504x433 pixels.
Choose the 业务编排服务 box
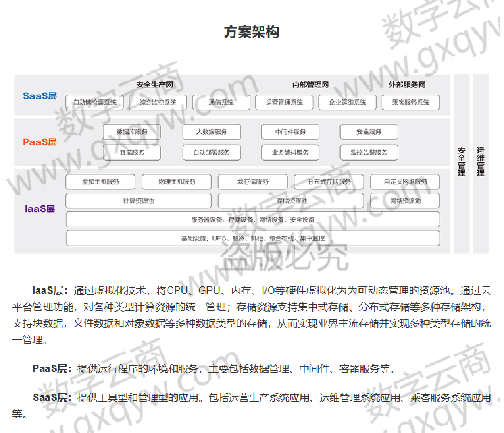tap(290, 152)
